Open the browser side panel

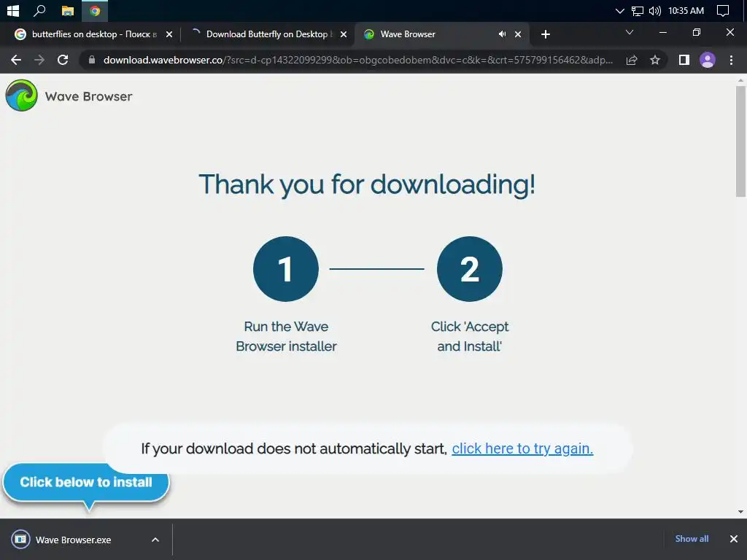[x=684, y=60]
